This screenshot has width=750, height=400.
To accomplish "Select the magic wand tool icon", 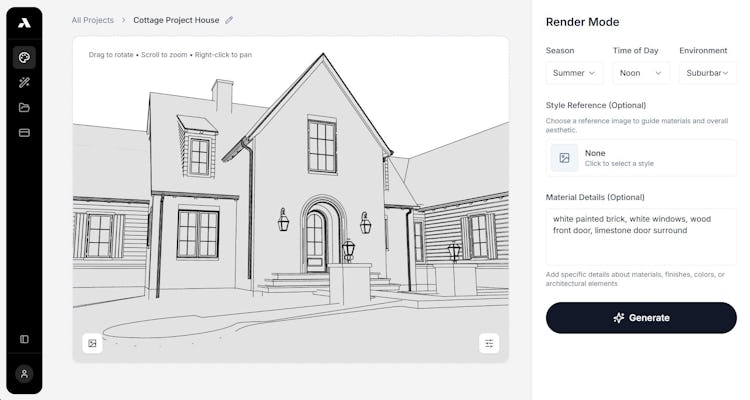I will 24,82.
